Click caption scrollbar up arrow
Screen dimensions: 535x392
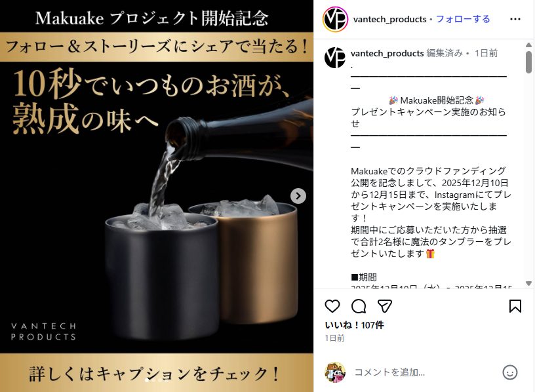(528, 45)
